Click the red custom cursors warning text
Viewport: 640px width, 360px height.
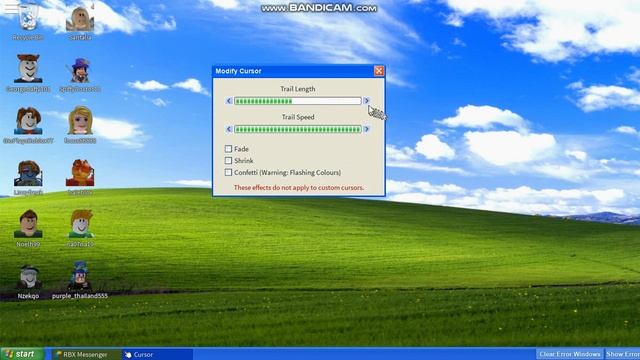tap(299, 188)
